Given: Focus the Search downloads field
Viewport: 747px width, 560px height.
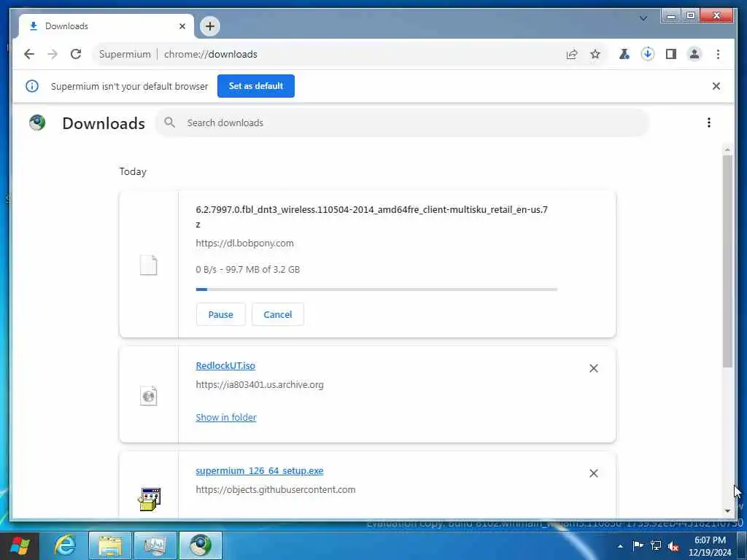Looking at the screenshot, I should tap(403, 122).
